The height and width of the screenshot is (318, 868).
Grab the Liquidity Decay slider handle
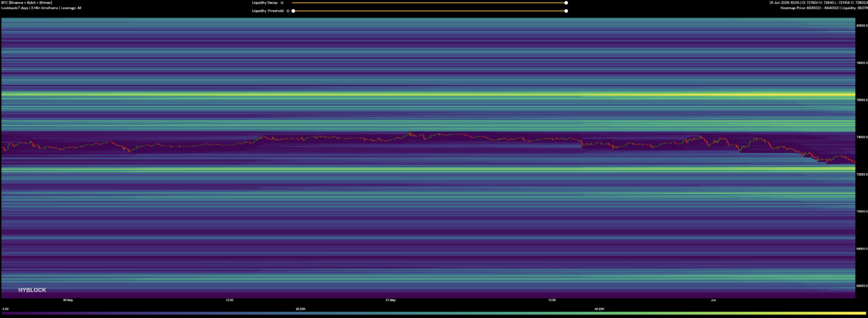pos(566,3)
